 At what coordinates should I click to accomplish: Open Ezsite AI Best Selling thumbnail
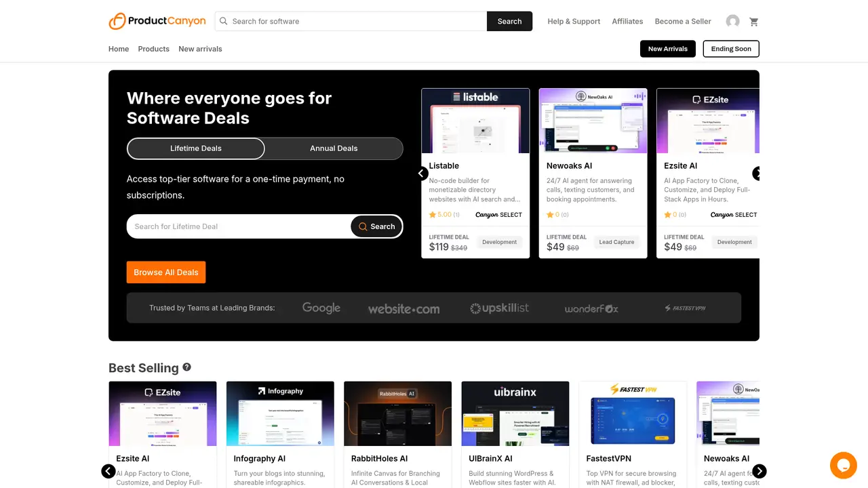(163, 413)
